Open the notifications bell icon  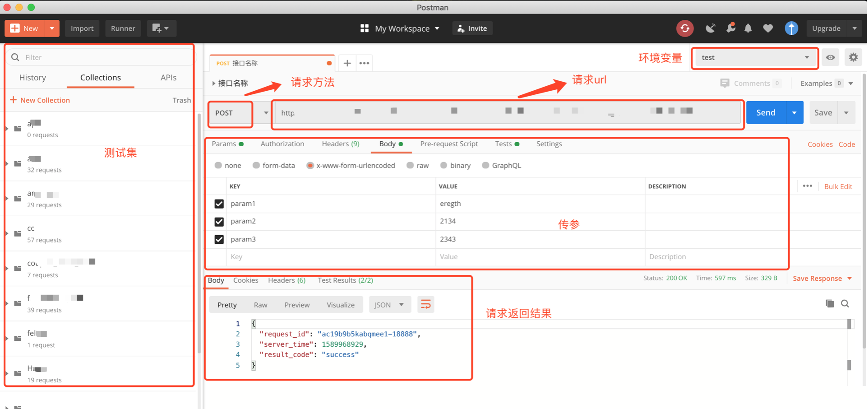click(748, 28)
